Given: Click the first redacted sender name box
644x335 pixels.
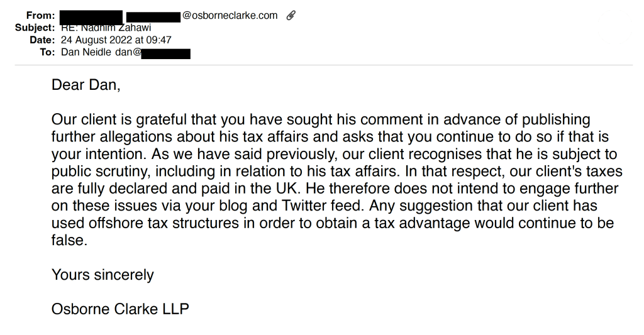Looking at the screenshot, I should [x=91, y=17].
